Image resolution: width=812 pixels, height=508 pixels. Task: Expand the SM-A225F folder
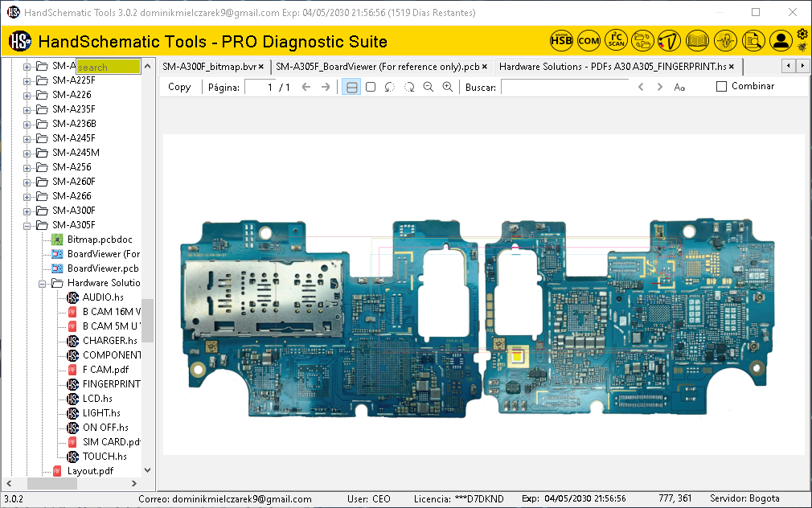(27, 81)
